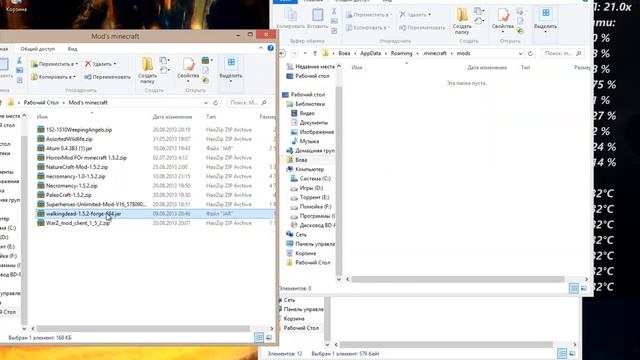The height and width of the screenshot is (360, 640).
Task: Select Недавние места in mods window tree
Action: coord(311,67)
